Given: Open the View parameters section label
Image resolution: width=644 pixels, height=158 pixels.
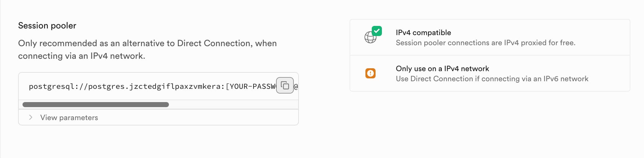Looking at the screenshot, I should 69,118.
